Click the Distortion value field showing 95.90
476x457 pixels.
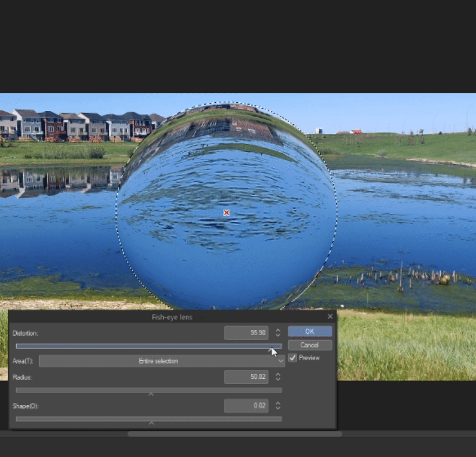[x=246, y=333]
